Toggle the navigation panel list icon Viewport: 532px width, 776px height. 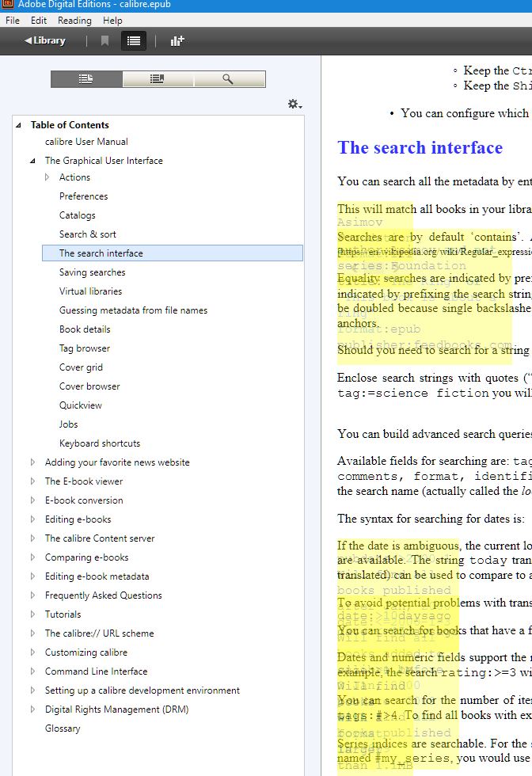click(134, 40)
